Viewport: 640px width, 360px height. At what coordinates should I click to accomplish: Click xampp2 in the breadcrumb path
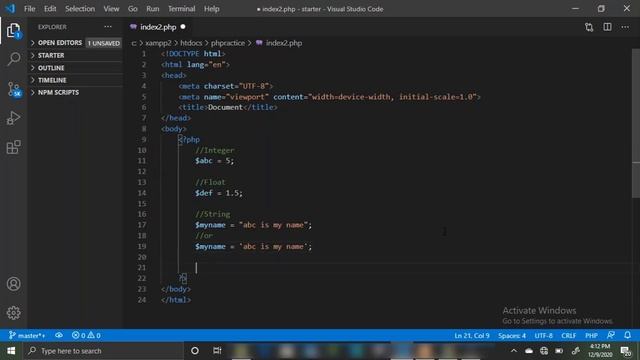158,43
